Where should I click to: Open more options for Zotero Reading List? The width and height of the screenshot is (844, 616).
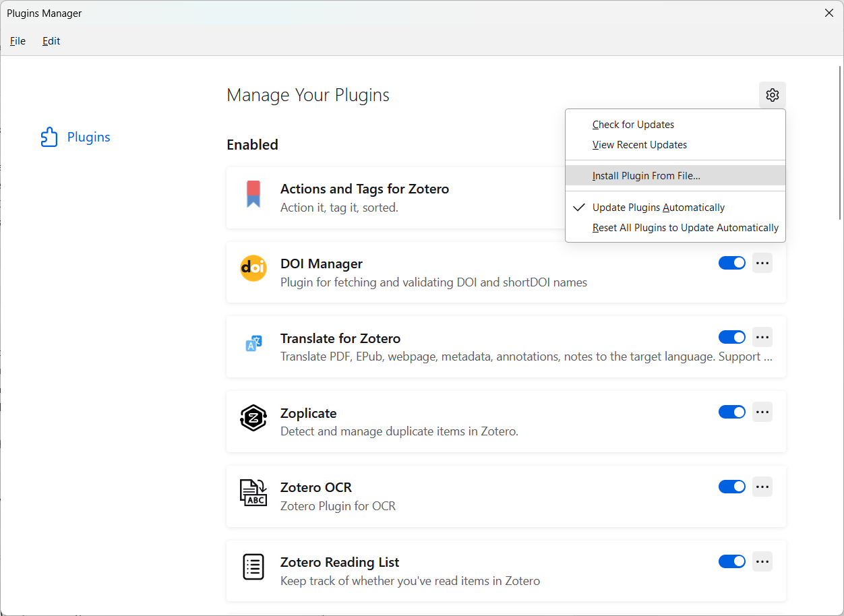pos(762,561)
